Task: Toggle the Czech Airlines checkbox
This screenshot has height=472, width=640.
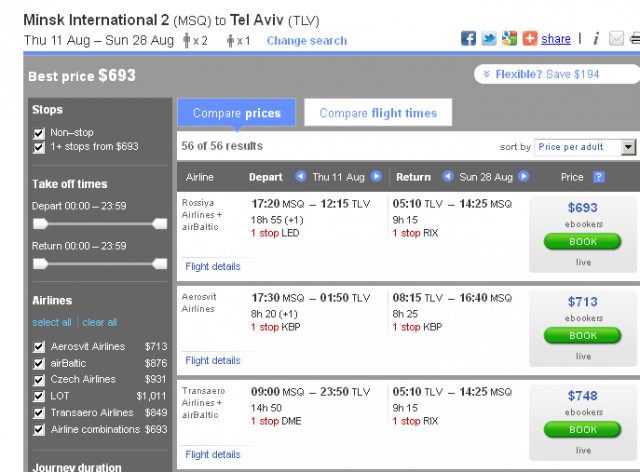Action: [39, 380]
